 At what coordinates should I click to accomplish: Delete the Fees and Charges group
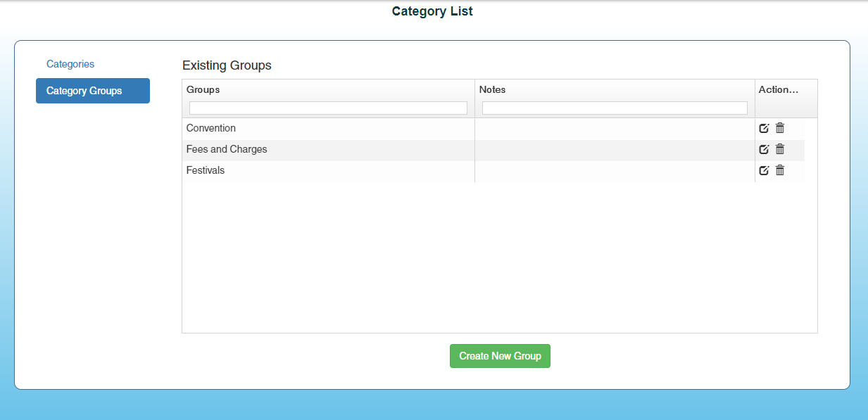click(x=780, y=149)
